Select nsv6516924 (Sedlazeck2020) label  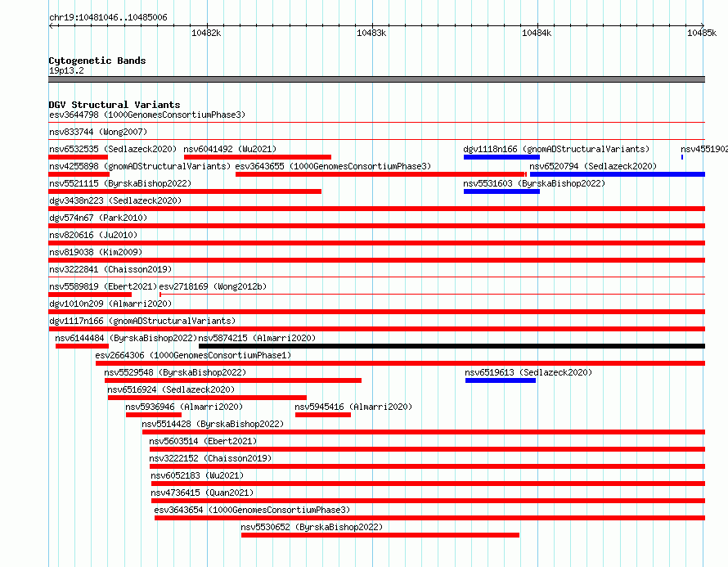point(171,389)
